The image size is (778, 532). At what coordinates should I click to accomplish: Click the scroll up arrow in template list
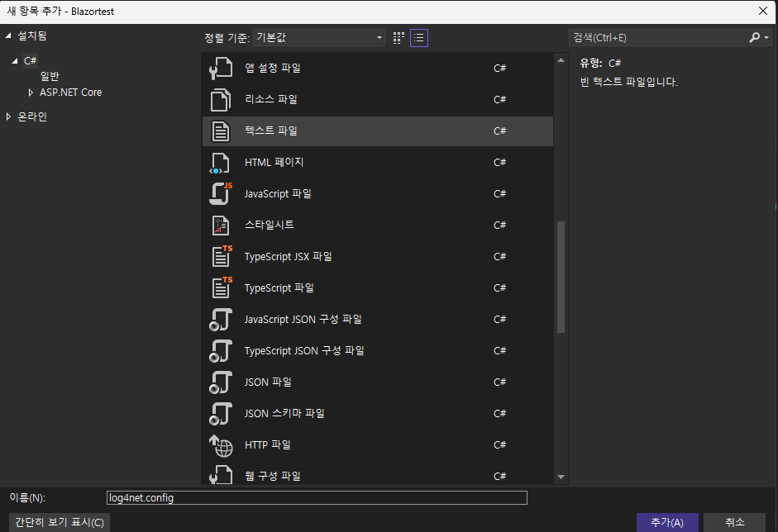561,60
